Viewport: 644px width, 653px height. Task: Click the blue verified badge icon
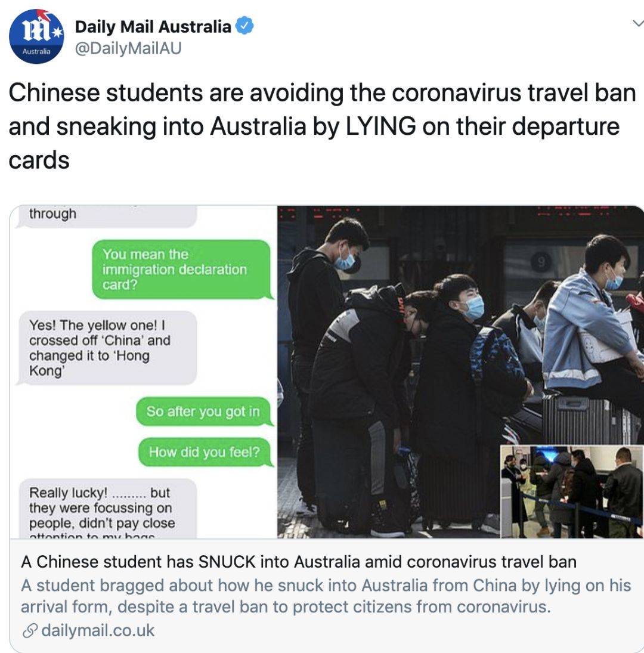coord(244,26)
